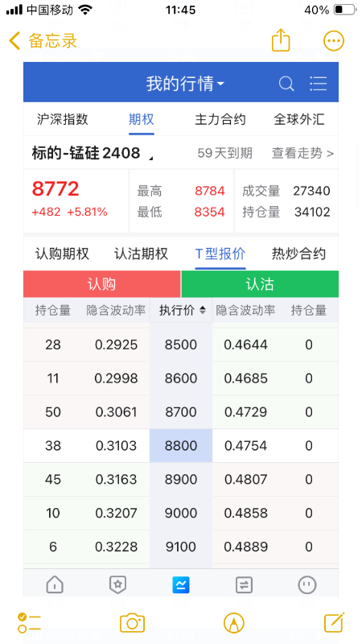
Task: Switch to T型报价 tab
Action: tap(220, 254)
